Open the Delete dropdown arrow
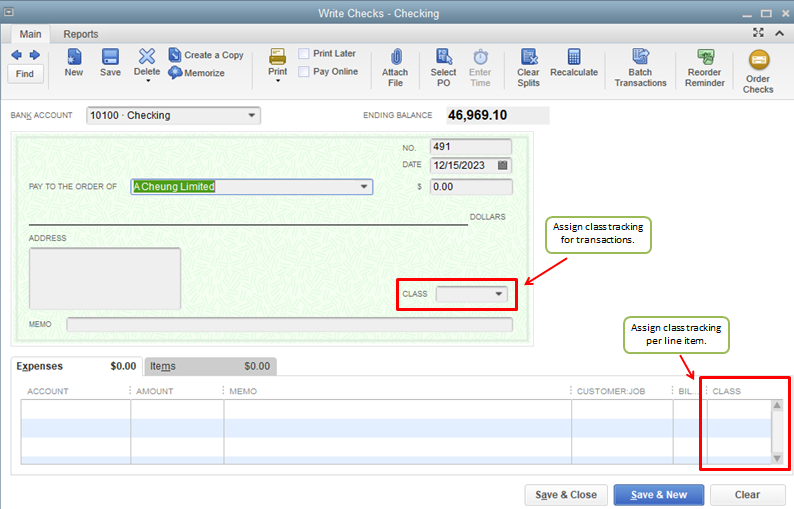The height and width of the screenshot is (509, 794). tap(148, 81)
